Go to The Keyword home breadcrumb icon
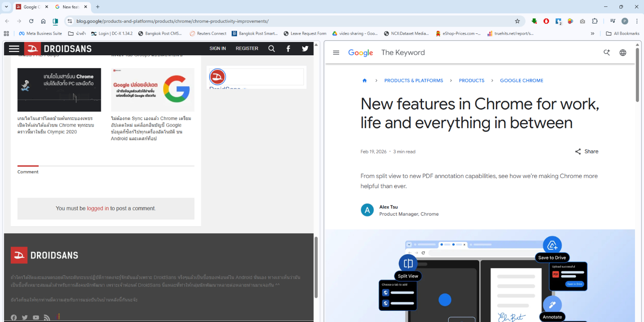Viewport: 644px width, 322px height. pos(365,81)
